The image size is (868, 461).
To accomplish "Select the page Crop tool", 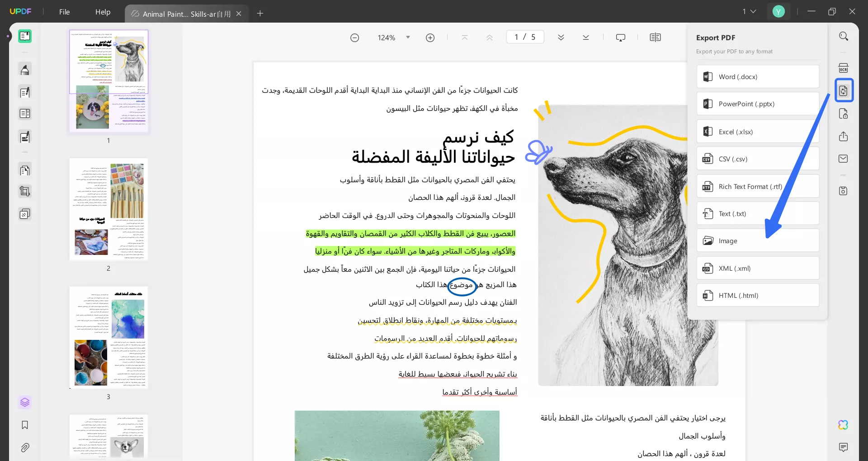I will 25,191.
